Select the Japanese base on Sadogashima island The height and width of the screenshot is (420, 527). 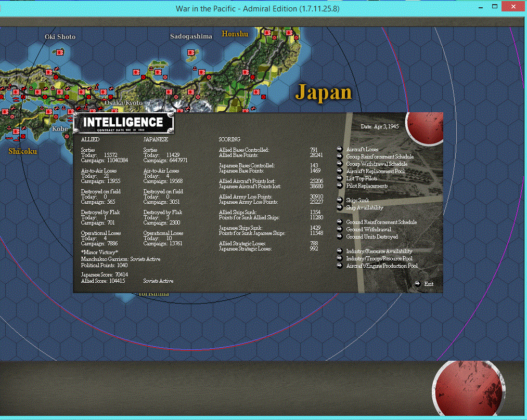191,52
